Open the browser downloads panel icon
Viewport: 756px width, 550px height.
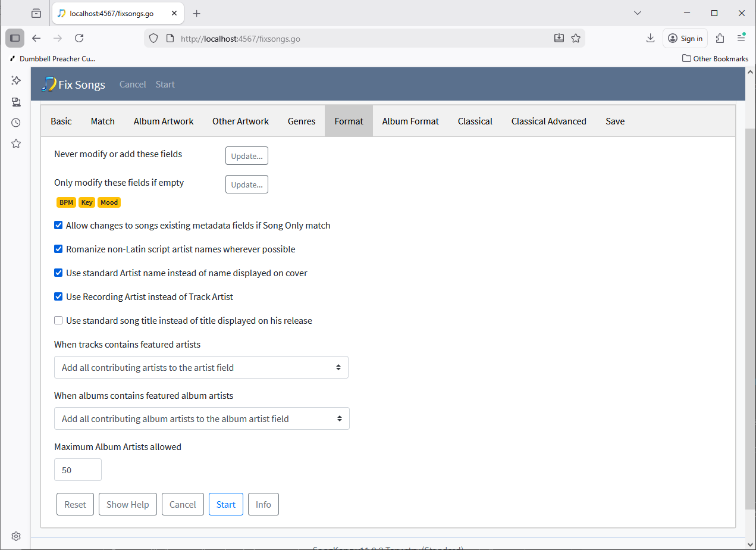[650, 38]
